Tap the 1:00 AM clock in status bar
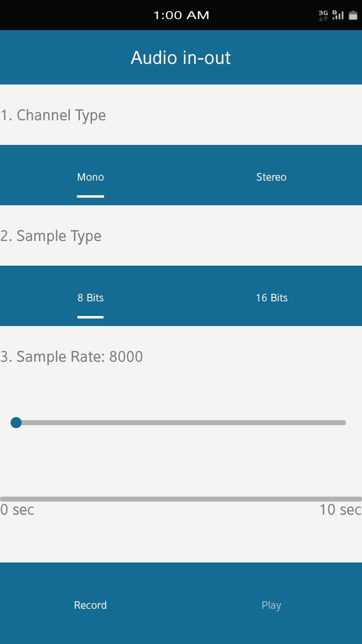Image resolution: width=362 pixels, height=644 pixels. [x=181, y=16]
